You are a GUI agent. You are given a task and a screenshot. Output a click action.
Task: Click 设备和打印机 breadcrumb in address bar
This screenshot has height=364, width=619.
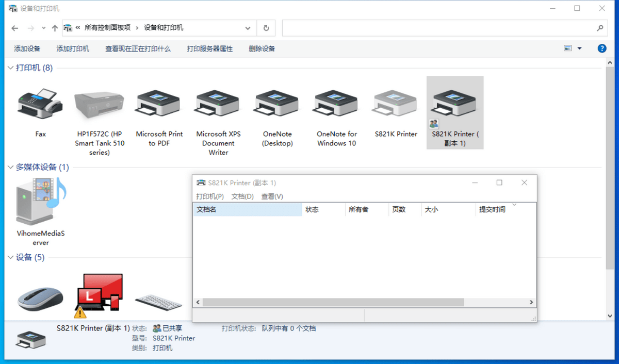coord(164,28)
